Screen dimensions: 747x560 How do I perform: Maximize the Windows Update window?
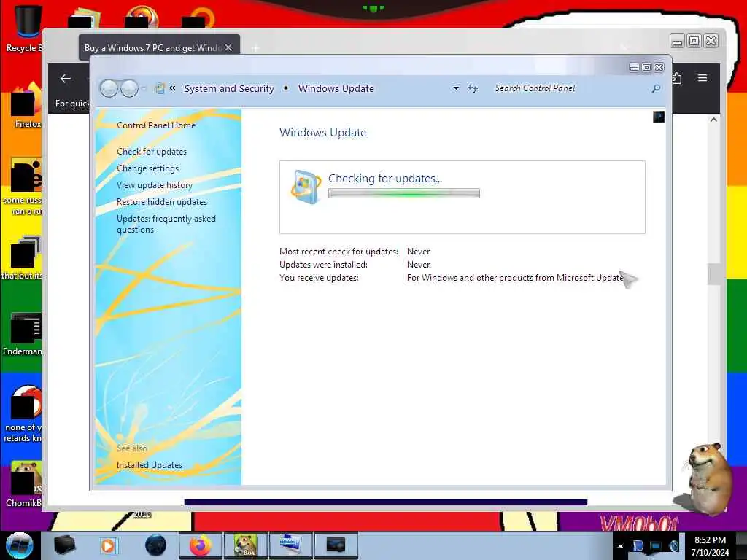tap(646, 68)
